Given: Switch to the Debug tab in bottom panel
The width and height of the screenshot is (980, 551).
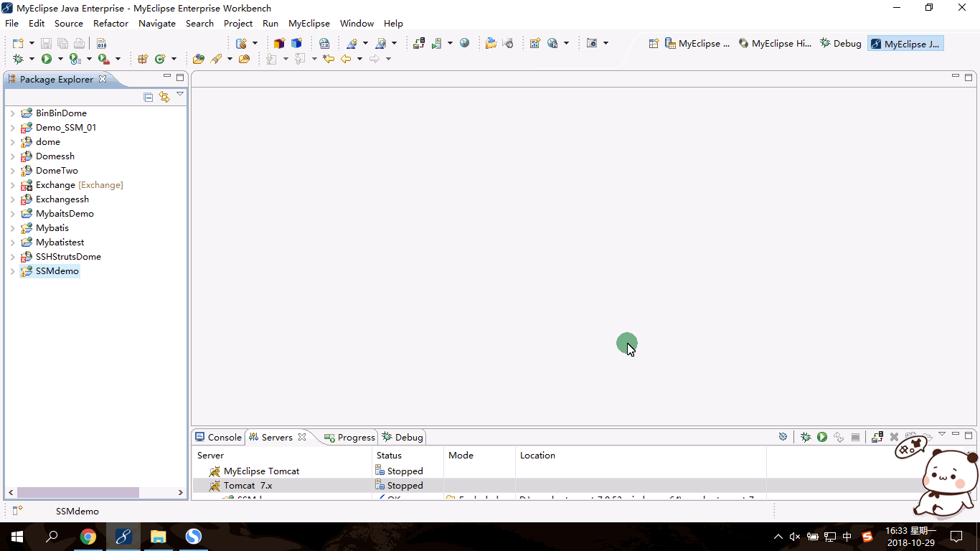Looking at the screenshot, I should coord(402,437).
